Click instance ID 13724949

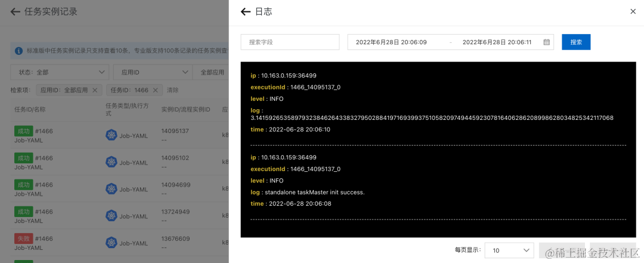[176, 212]
